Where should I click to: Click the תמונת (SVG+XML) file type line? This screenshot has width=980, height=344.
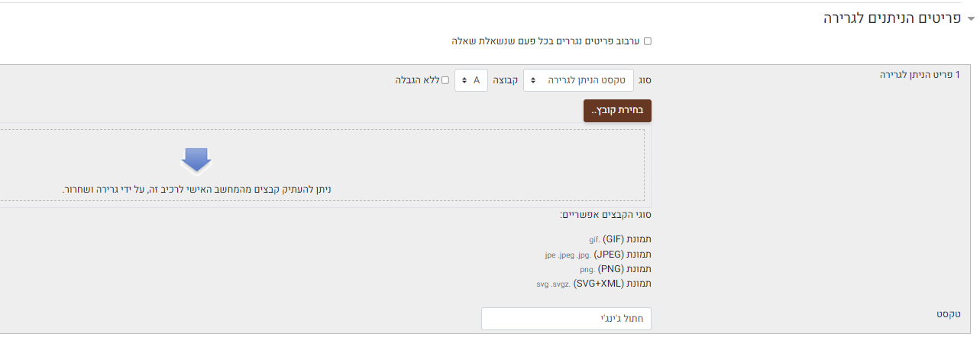tap(594, 283)
